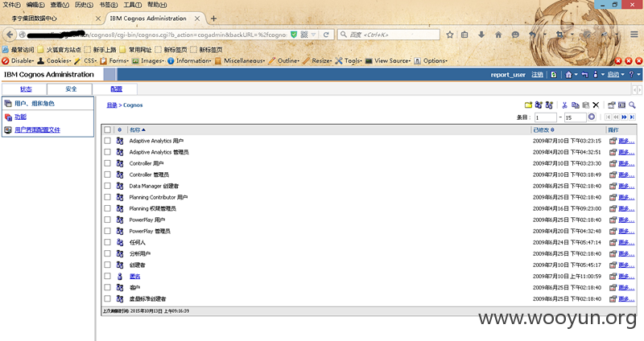This screenshot has height=341, width=644.
Task: Click the Cut scissors icon
Action: [565, 105]
